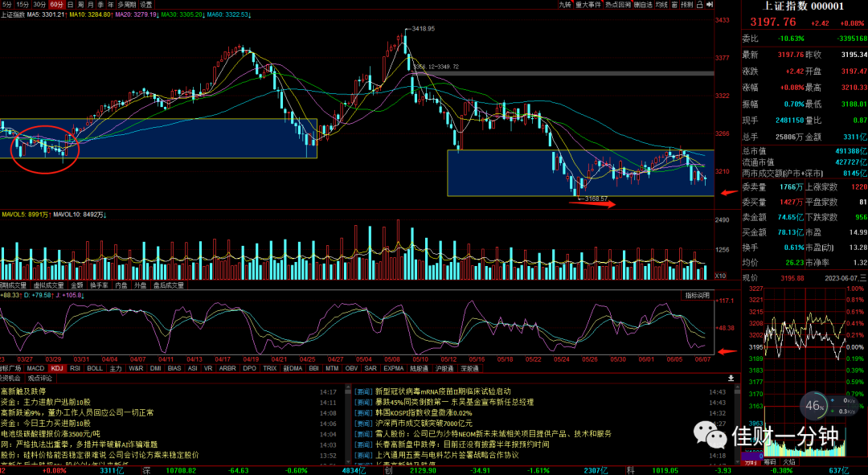Viewport: 868px width, 475px height.
Task: Switch indicator to MACD
Action: (35, 368)
